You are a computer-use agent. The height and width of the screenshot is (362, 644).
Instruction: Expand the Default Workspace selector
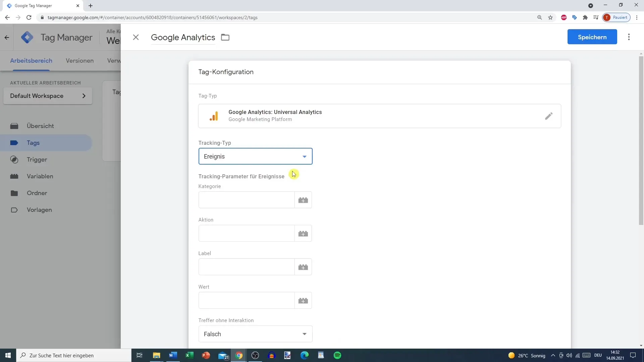pos(48,96)
